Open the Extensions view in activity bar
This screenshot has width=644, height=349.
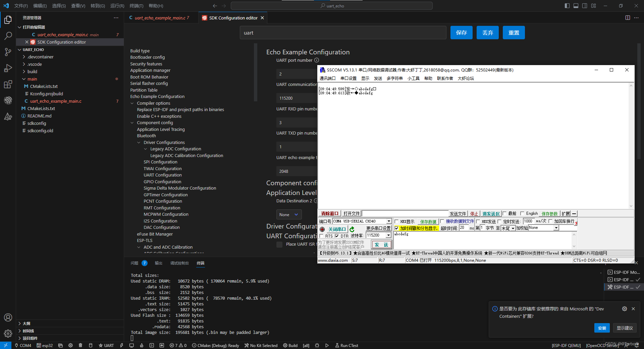click(8, 84)
